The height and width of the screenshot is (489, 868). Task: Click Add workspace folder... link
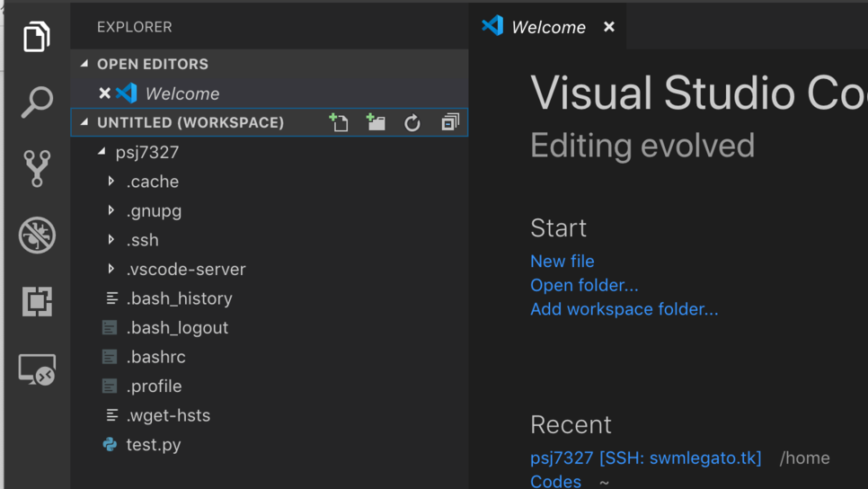tap(624, 308)
